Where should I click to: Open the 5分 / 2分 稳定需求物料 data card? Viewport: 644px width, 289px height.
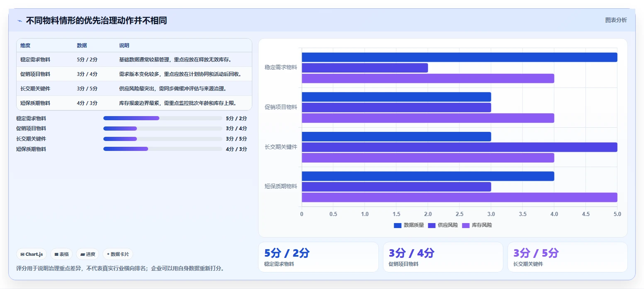(319, 257)
